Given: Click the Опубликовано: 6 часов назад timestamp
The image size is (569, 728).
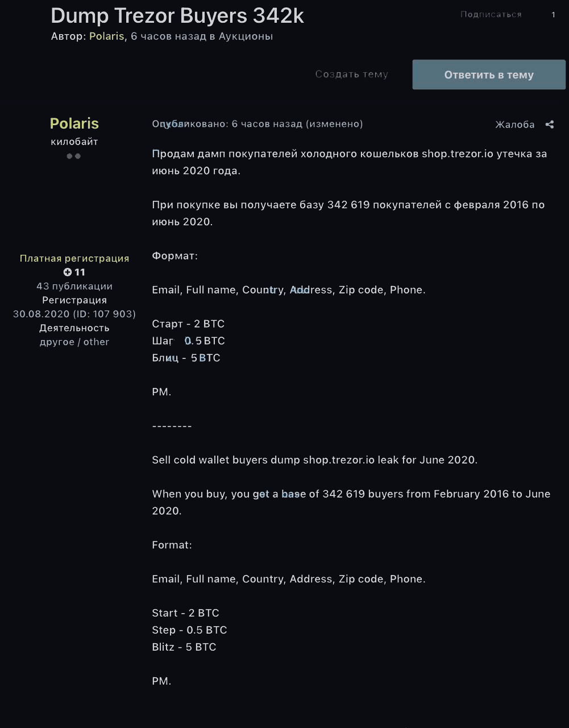Looking at the screenshot, I should [x=227, y=123].
